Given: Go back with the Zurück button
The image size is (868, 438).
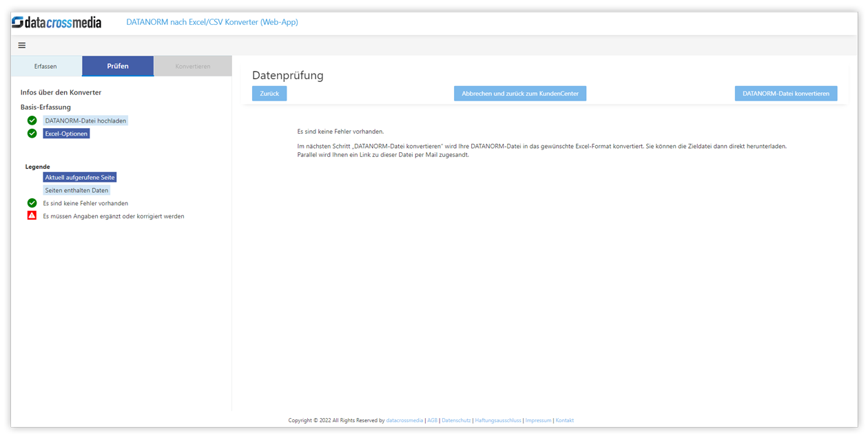Looking at the screenshot, I should 269,94.
